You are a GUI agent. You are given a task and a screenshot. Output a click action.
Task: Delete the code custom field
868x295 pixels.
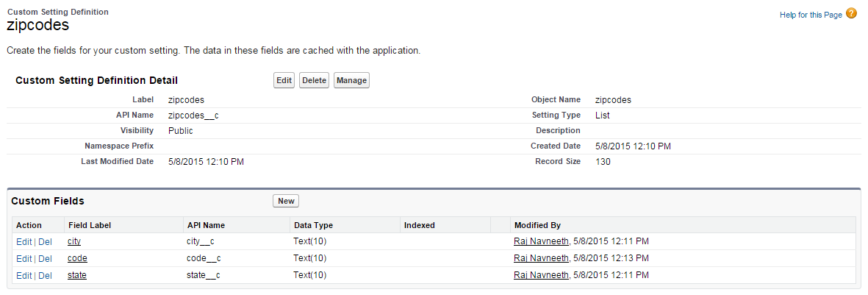coord(45,258)
